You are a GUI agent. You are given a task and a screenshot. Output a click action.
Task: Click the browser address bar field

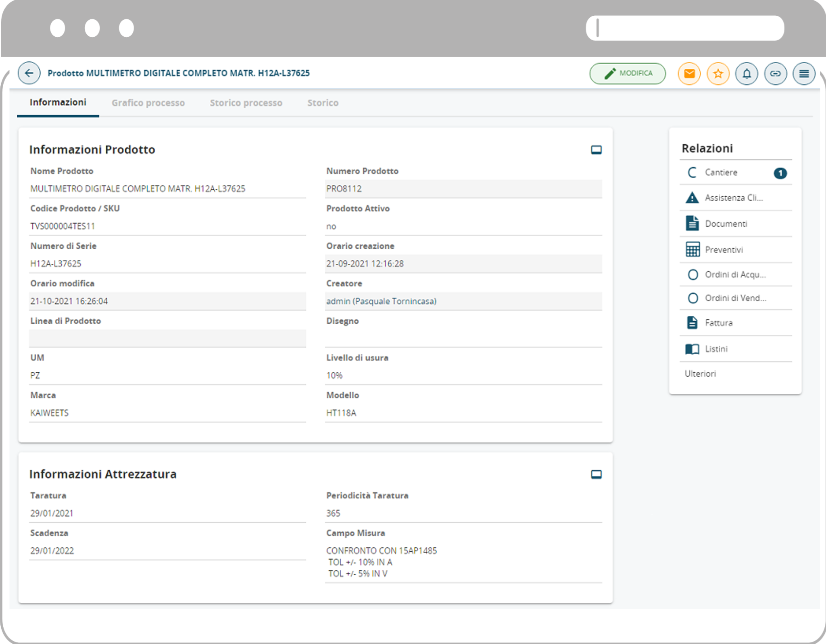tap(685, 28)
